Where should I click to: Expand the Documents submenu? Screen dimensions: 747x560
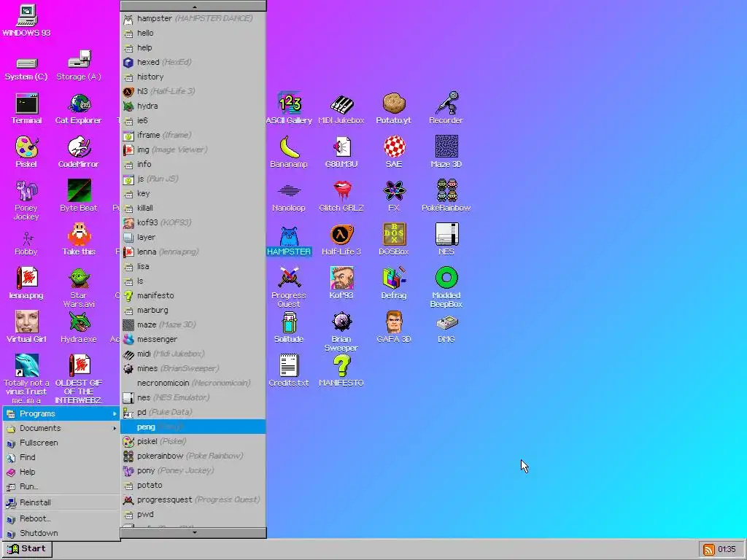click(61, 428)
